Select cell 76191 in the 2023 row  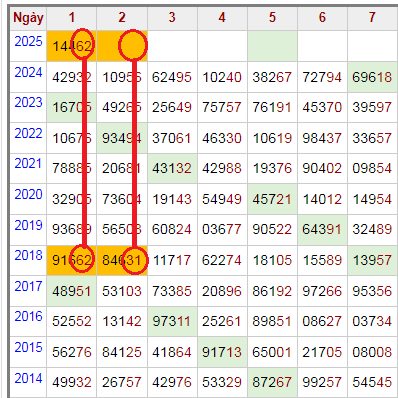coord(272,107)
